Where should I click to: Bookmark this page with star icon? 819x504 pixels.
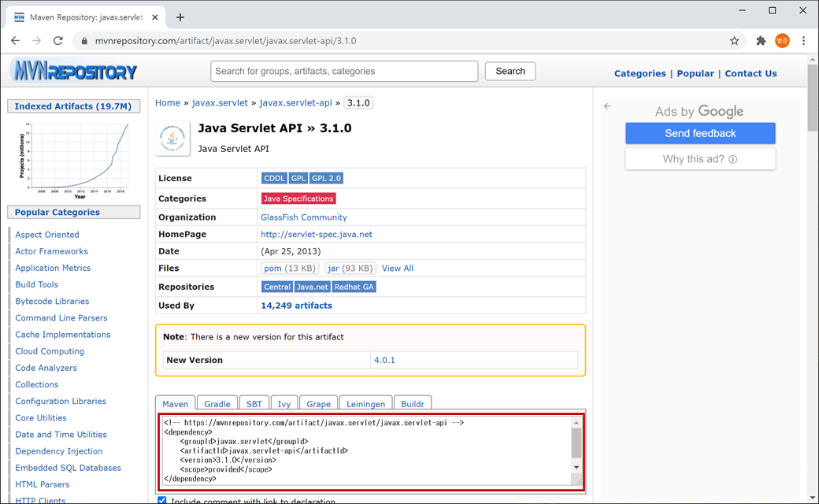coord(735,41)
